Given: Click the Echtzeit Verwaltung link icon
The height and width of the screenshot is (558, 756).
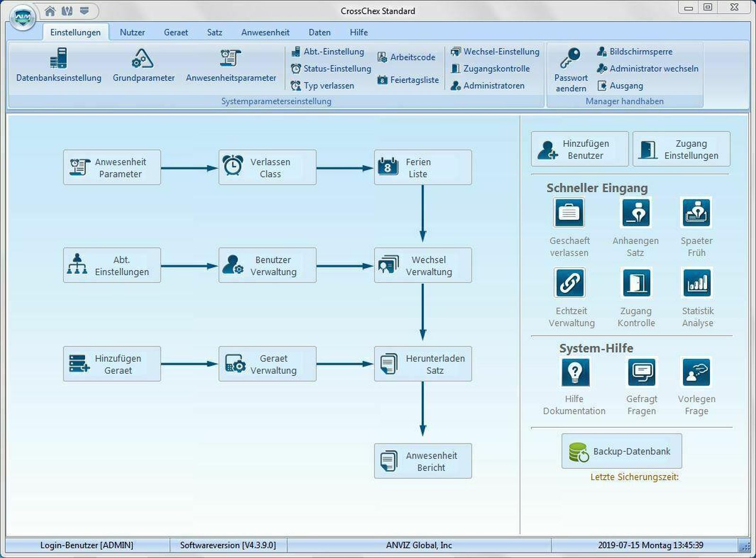Looking at the screenshot, I should click(x=569, y=283).
